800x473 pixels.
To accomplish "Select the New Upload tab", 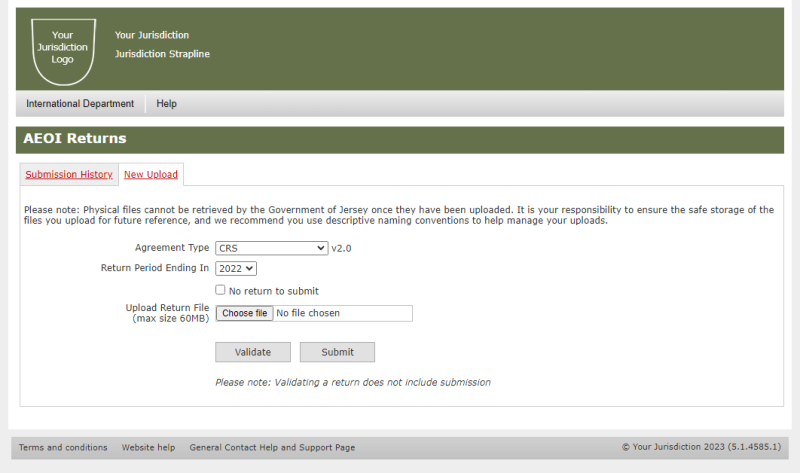I will 151,175.
